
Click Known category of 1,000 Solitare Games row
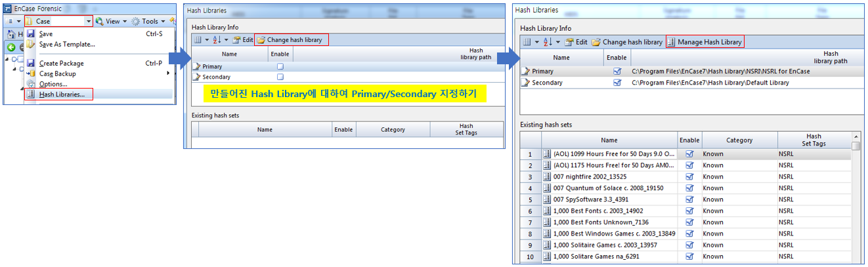click(x=713, y=256)
